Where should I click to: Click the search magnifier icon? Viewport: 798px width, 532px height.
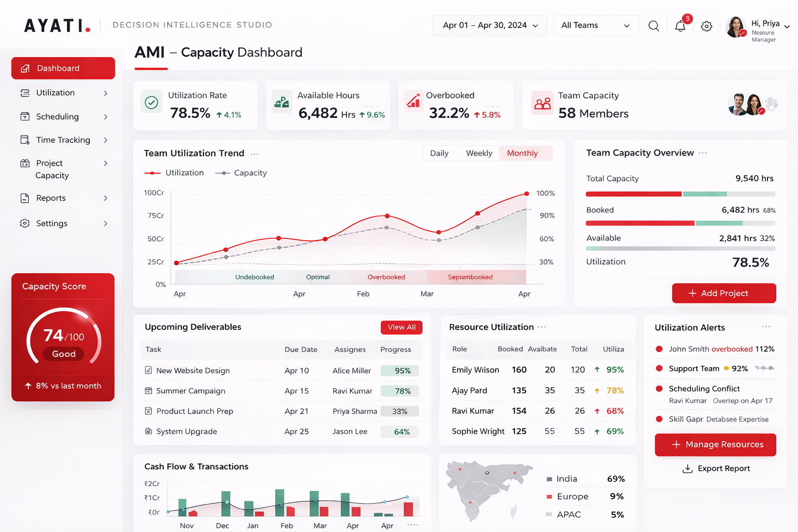coord(654,26)
